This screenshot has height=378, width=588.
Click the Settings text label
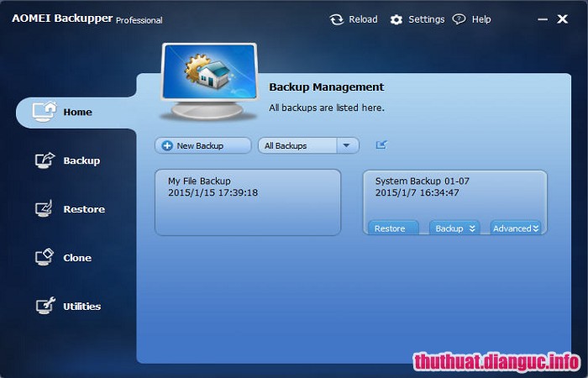[427, 19]
